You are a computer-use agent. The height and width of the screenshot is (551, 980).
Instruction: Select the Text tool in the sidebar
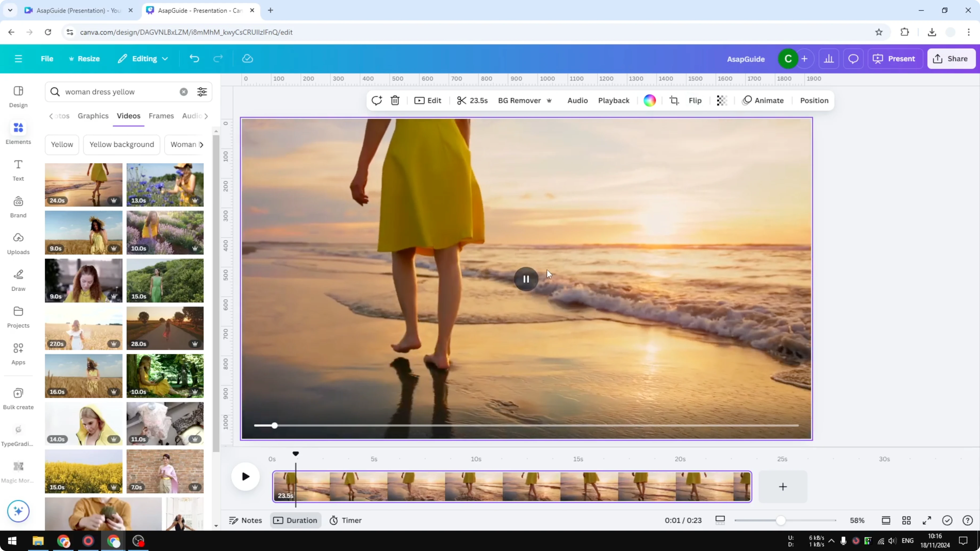pyautogui.click(x=18, y=169)
